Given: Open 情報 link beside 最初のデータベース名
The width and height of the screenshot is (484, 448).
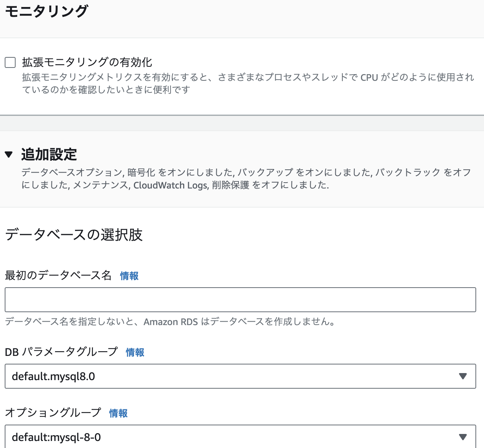Looking at the screenshot, I should tap(129, 276).
